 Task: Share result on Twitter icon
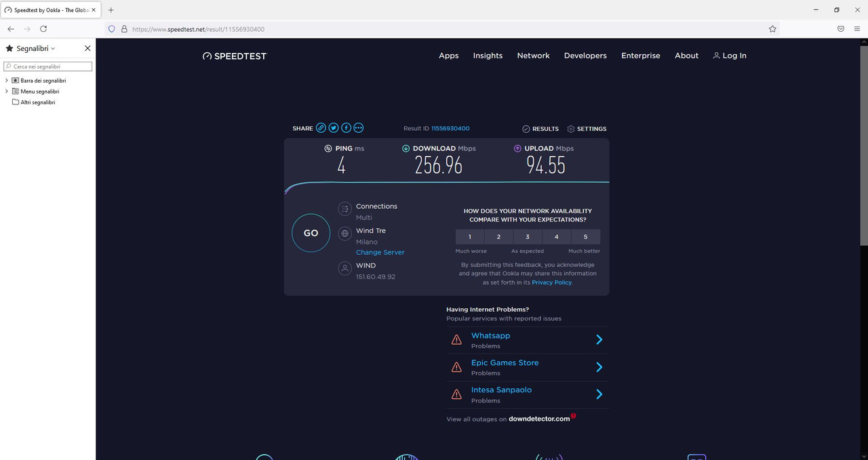(x=334, y=128)
